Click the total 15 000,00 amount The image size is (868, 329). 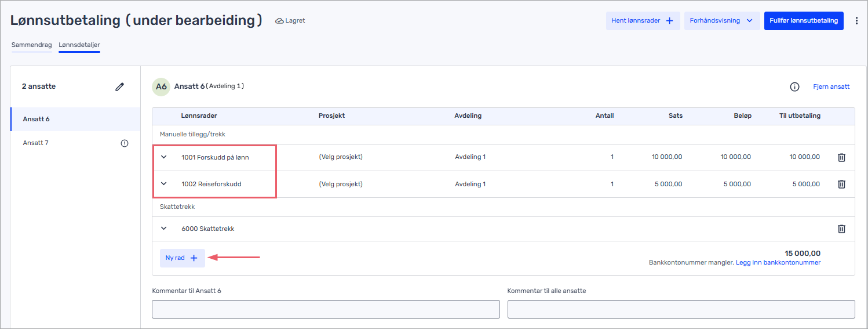pyautogui.click(x=803, y=253)
